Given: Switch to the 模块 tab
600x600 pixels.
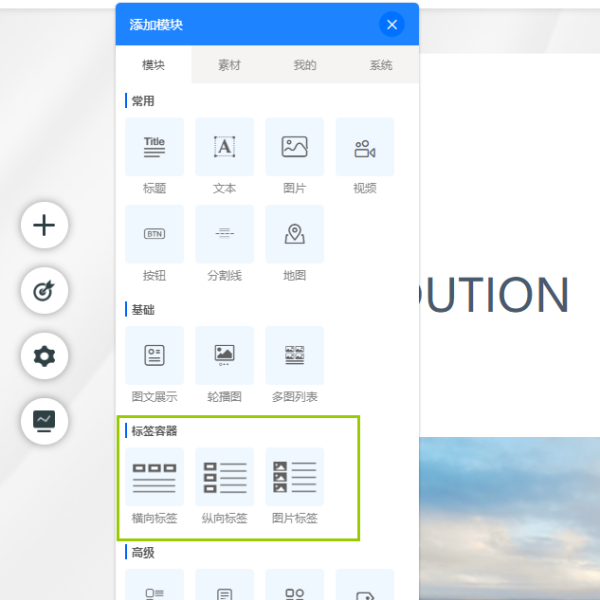Looking at the screenshot, I should coord(153,65).
